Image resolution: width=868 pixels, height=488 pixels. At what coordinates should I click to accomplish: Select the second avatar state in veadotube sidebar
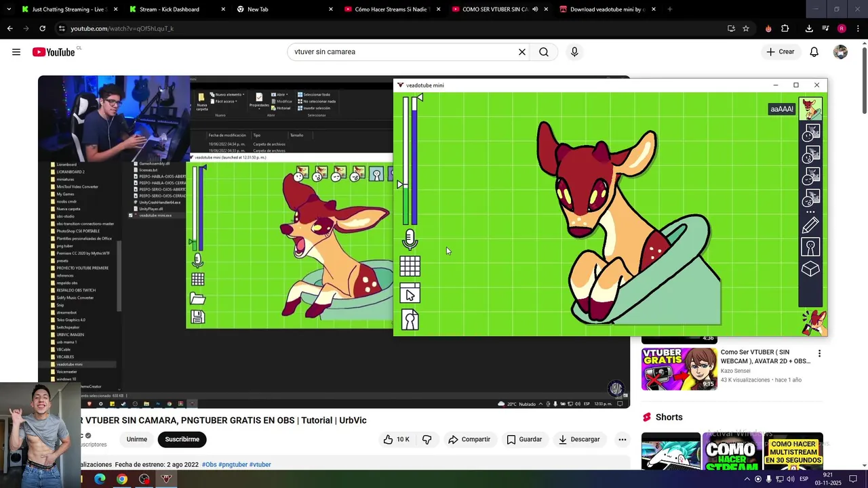pyautogui.click(x=810, y=131)
